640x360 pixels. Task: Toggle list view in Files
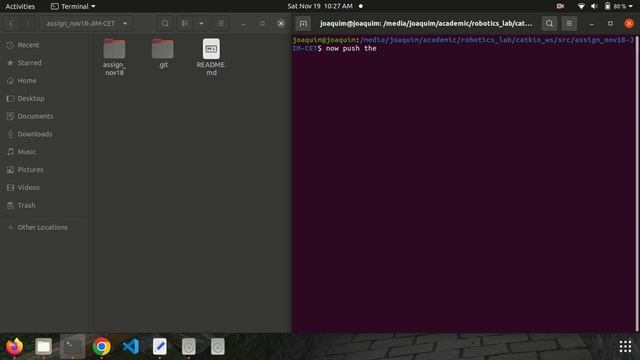185,23
